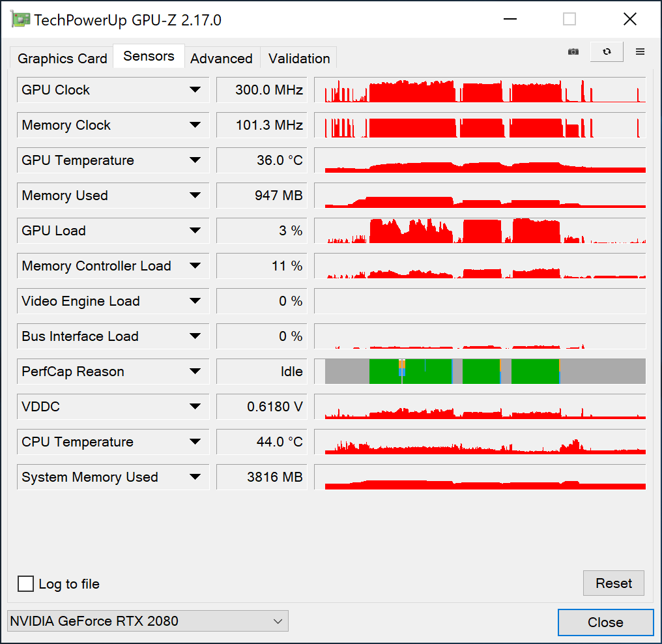Expand the NVIDIA GeForce RTX 2080 selector
Viewport: 662px width, 644px height.
click(x=148, y=621)
